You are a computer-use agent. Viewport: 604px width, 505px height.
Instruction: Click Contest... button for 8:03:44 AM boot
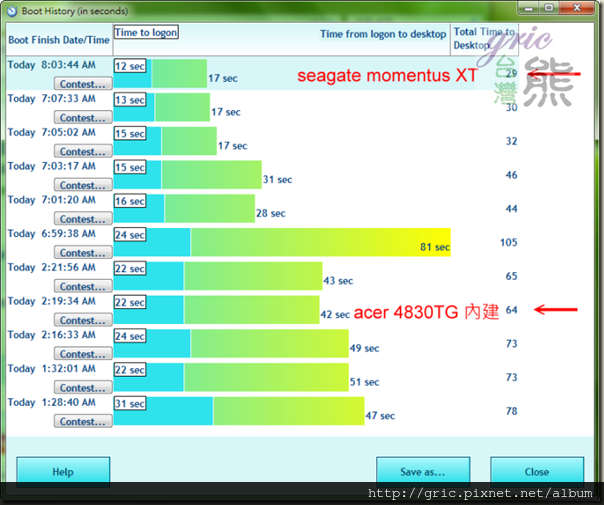83,84
